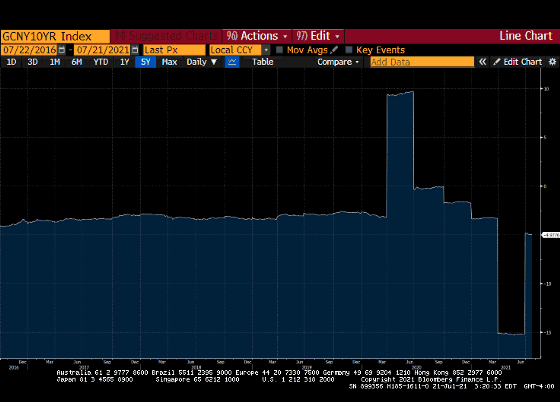Collapse panel with double chevron icon
This screenshot has height=402, width=560.
(x=482, y=62)
